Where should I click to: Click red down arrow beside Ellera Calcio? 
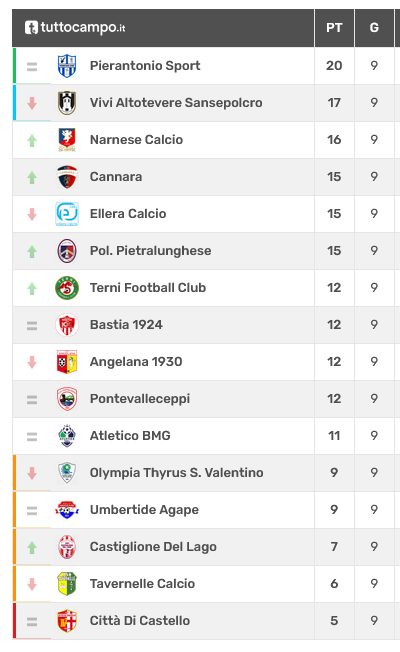pyautogui.click(x=32, y=214)
